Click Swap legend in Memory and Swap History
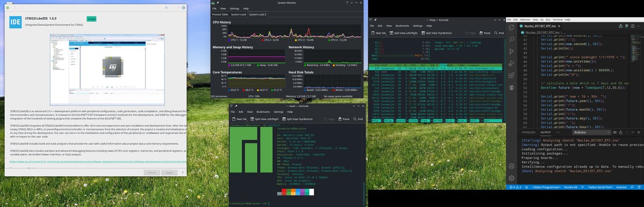 [268, 65]
